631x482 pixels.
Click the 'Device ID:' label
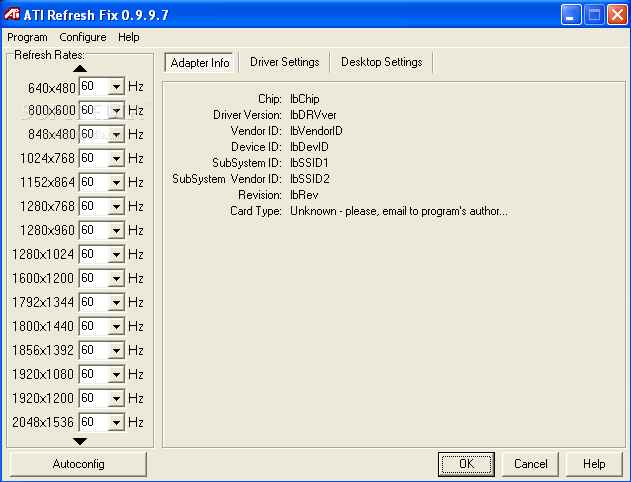pyautogui.click(x=256, y=147)
